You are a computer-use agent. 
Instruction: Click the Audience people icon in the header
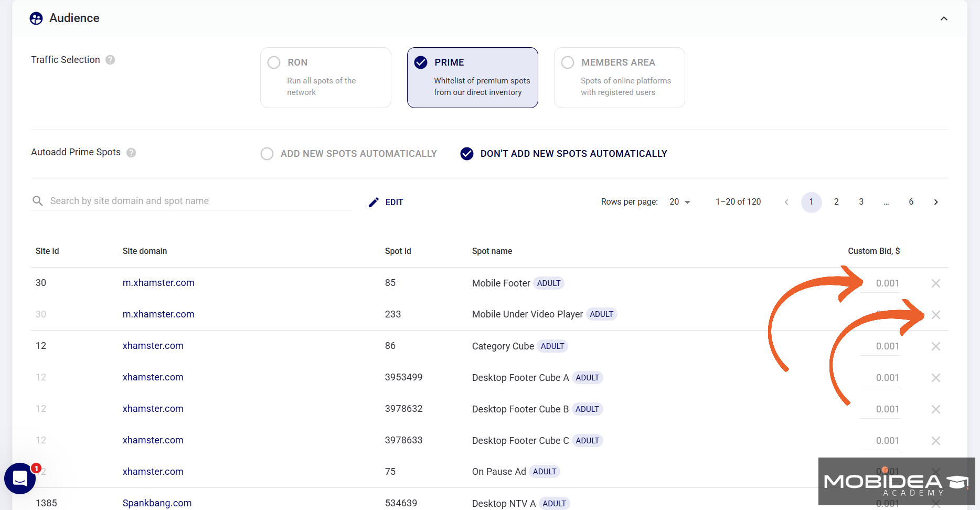[36, 17]
